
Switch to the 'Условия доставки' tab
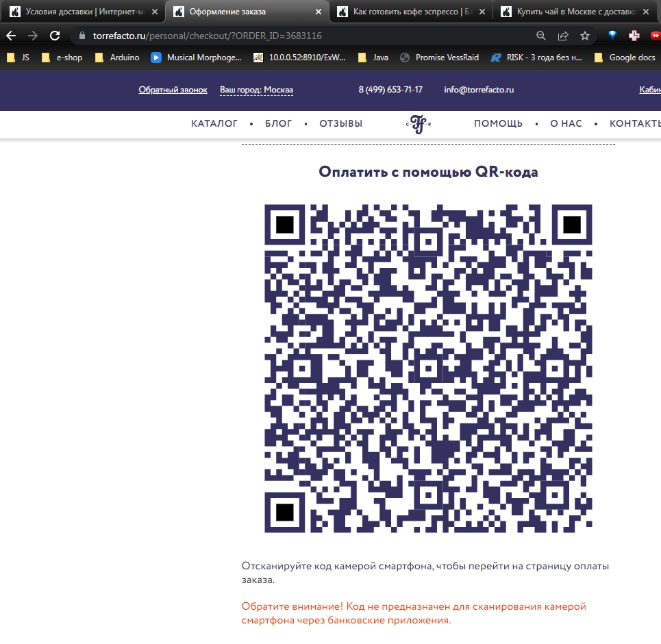(x=82, y=12)
